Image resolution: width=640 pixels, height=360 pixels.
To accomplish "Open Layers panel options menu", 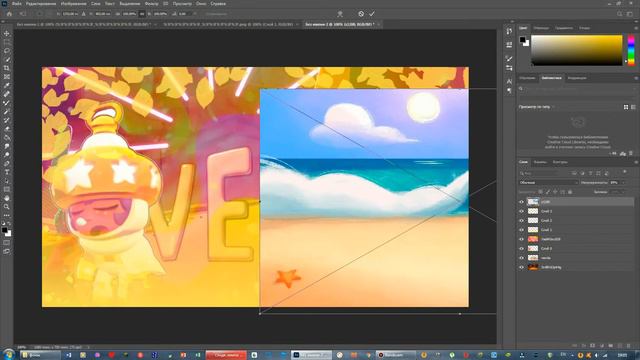I will pyautogui.click(x=636, y=162).
